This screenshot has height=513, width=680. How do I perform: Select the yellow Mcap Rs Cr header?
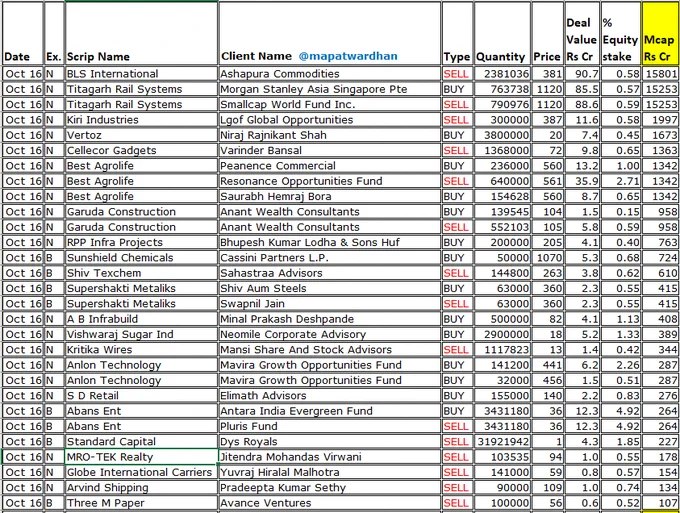(x=660, y=34)
